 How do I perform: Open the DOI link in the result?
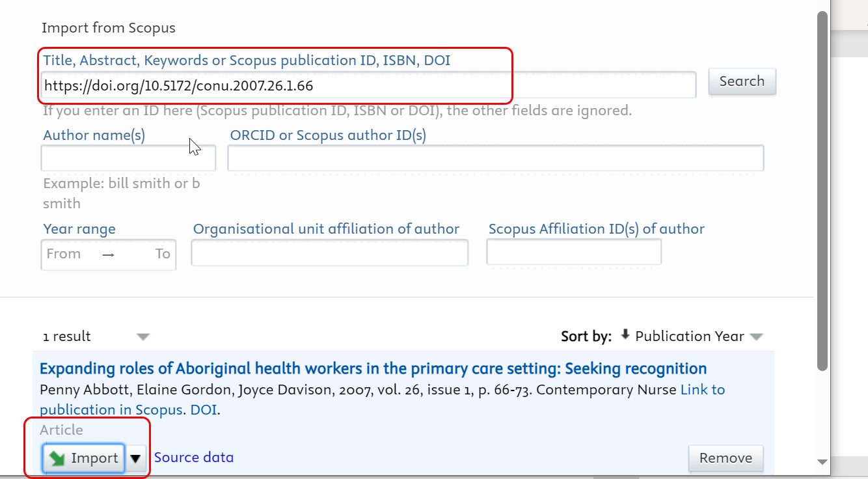(x=204, y=410)
